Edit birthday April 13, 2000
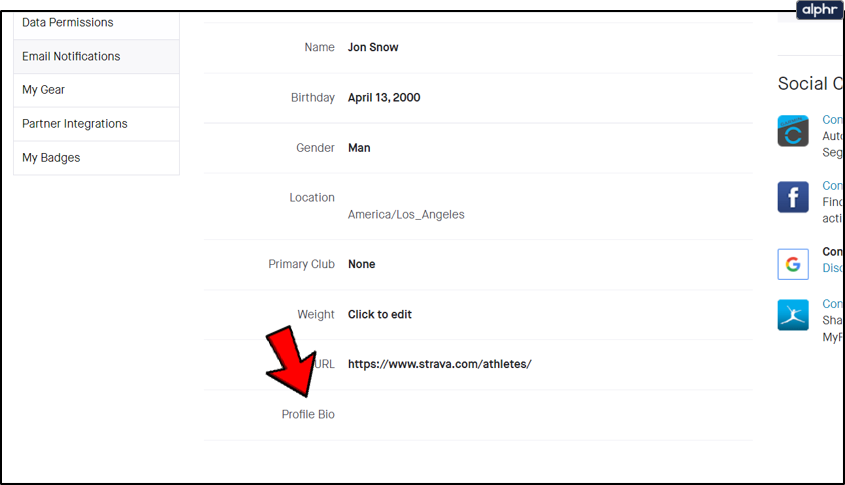Viewport: 845px width, 485px height. (x=384, y=98)
